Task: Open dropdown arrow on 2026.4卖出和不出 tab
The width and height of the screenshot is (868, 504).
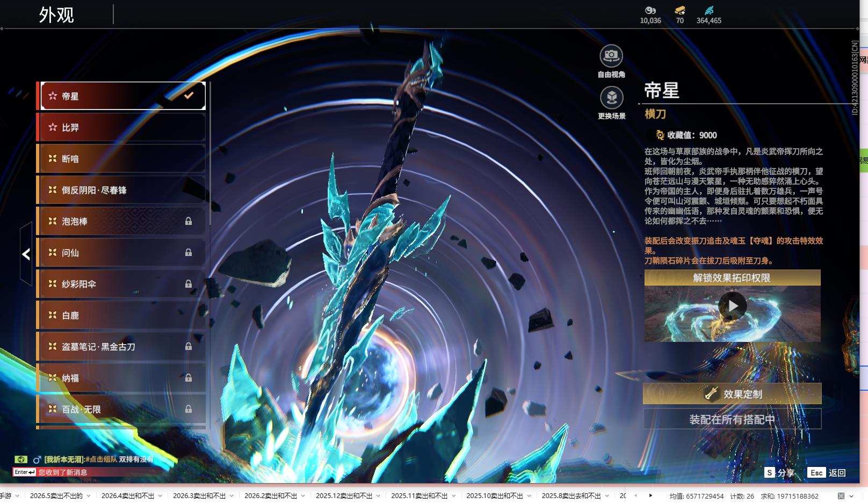Action: click(160, 496)
